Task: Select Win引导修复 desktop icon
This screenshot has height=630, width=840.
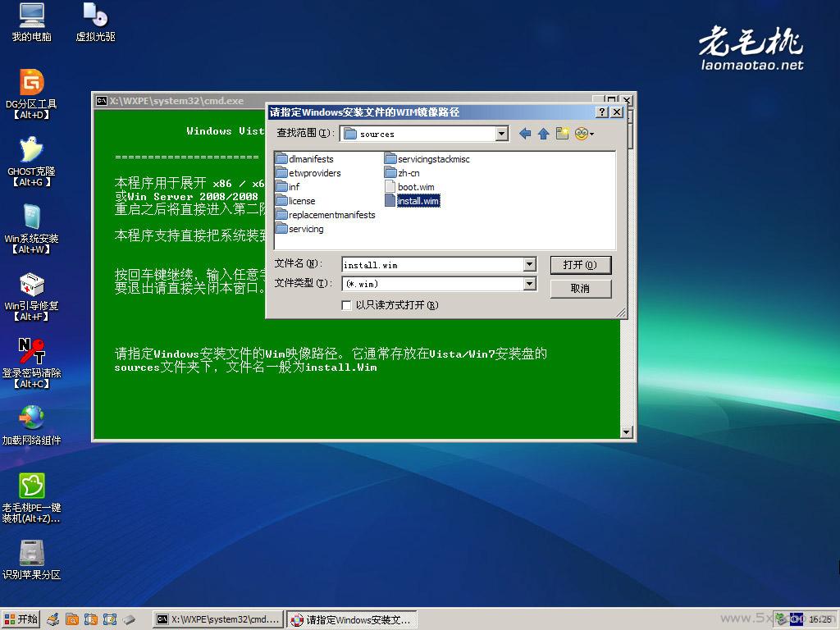Action: (x=31, y=285)
